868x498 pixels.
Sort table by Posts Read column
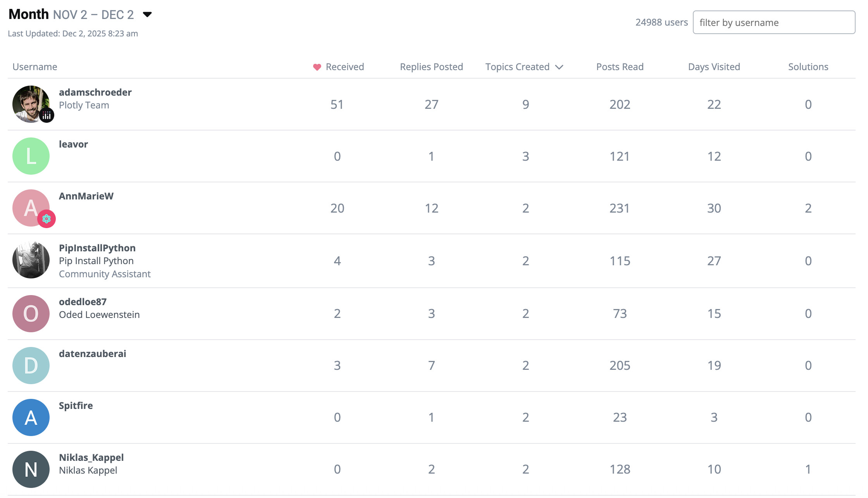click(x=620, y=67)
